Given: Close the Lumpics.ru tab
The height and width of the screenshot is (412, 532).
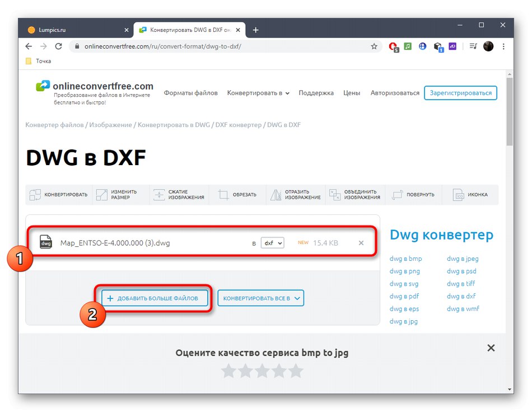Looking at the screenshot, I should point(126,30).
